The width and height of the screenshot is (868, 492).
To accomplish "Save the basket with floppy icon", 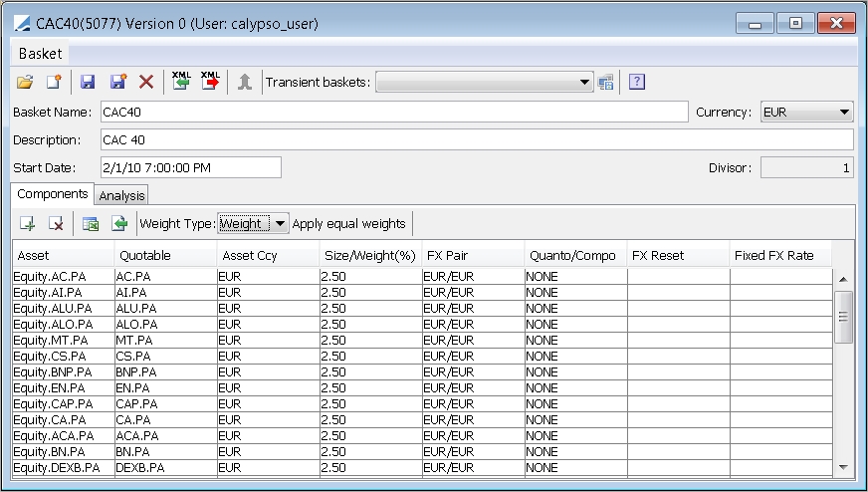I will point(88,82).
